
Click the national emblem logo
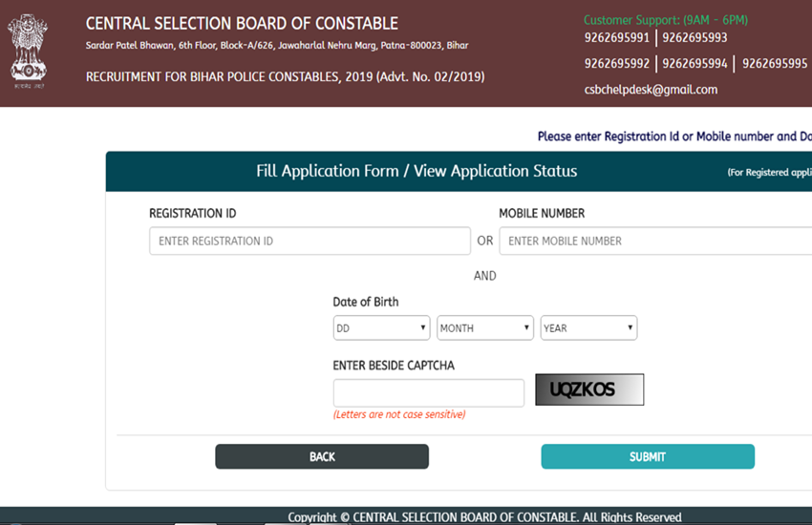click(x=28, y=48)
